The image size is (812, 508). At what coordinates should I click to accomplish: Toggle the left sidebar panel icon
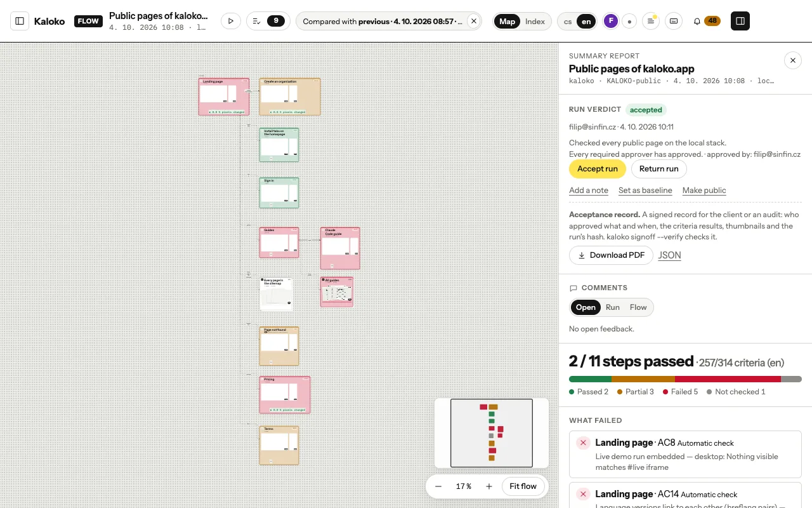point(20,21)
